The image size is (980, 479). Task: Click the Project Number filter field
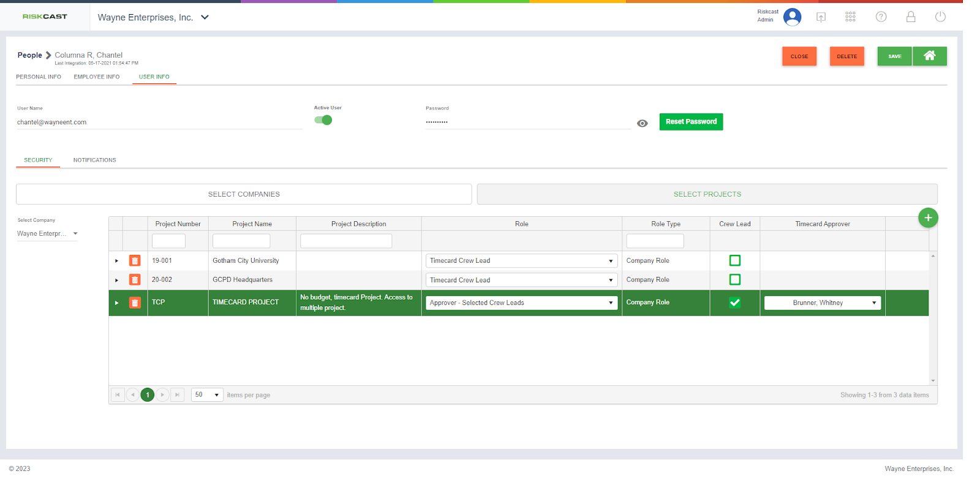(x=168, y=241)
